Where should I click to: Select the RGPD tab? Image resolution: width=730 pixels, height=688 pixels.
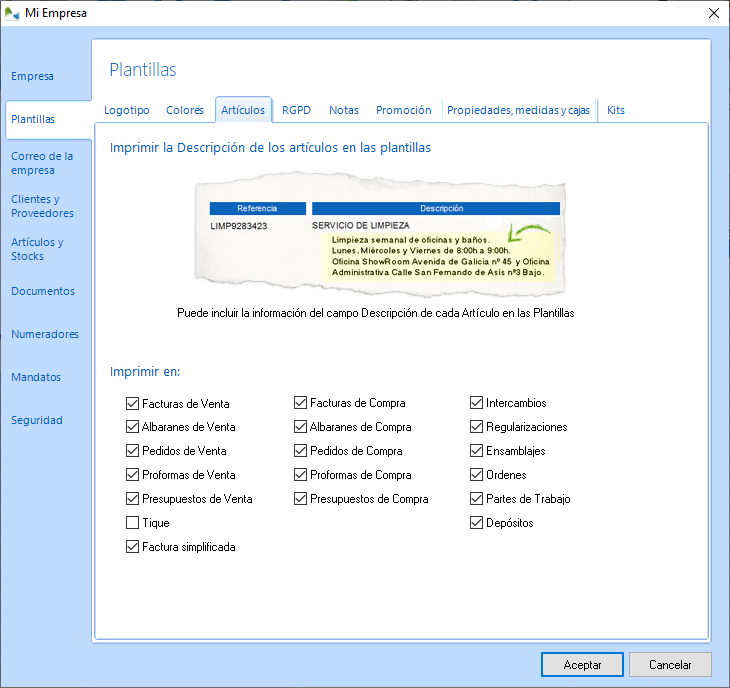click(296, 110)
